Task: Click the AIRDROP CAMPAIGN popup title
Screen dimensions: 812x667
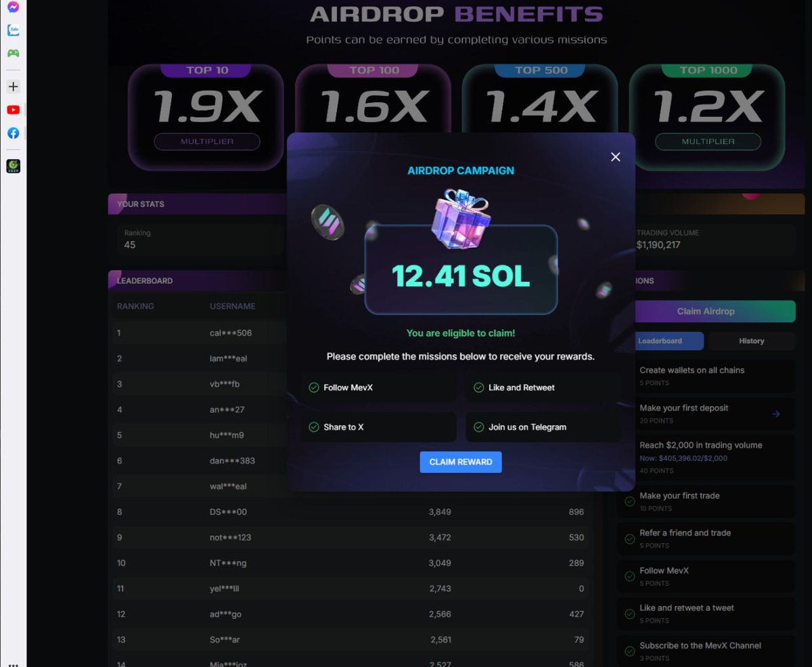Action: pos(461,171)
